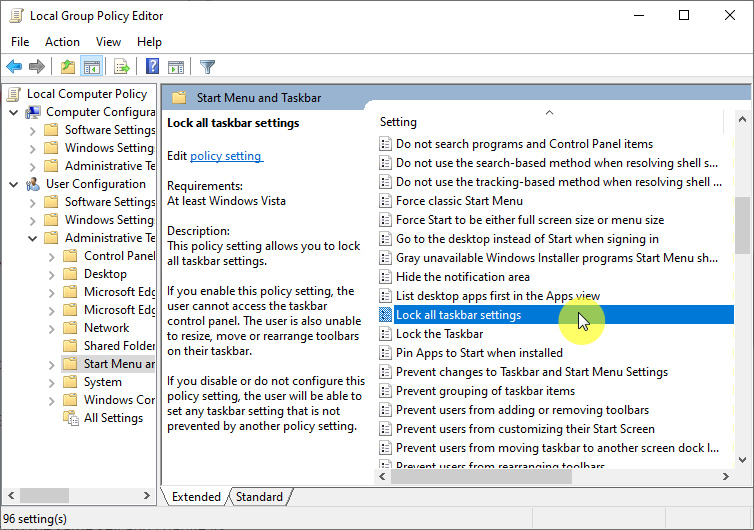
Task: Expand the Control Panel folder node
Action: coord(52,256)
